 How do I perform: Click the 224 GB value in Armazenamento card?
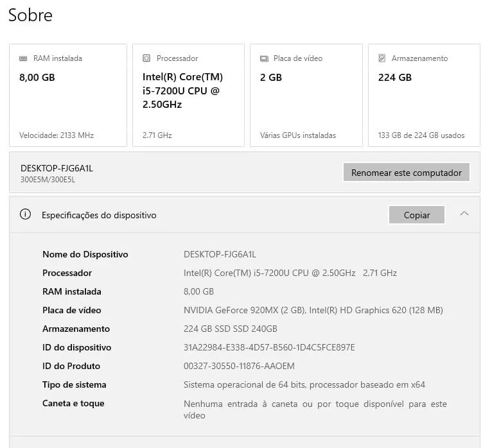pyautogui.click(x=395, y=77)
